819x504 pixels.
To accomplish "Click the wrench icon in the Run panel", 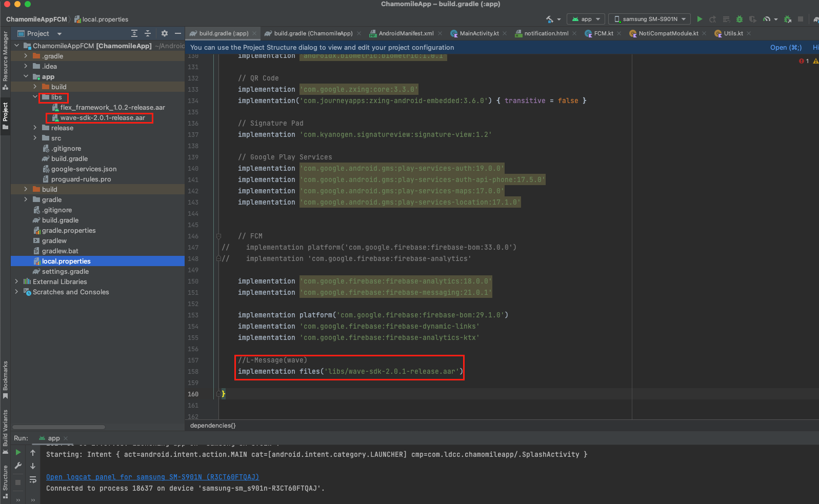I will click(x=18, y=466).
